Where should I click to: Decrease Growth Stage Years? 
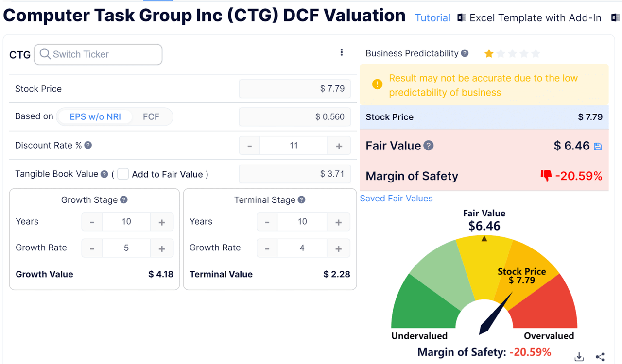pos(92,222)
